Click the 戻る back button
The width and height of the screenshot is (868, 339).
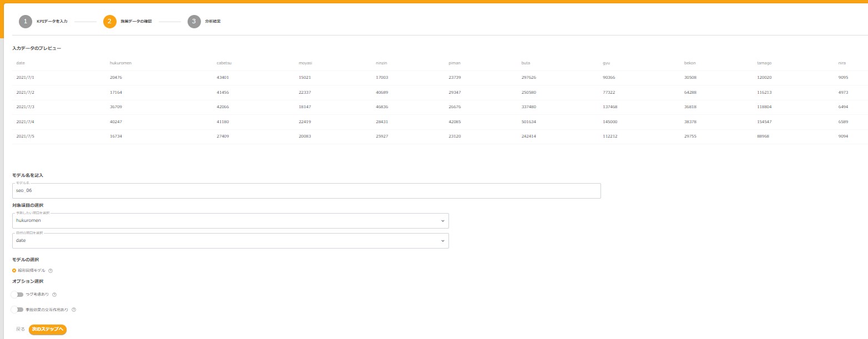21,330
